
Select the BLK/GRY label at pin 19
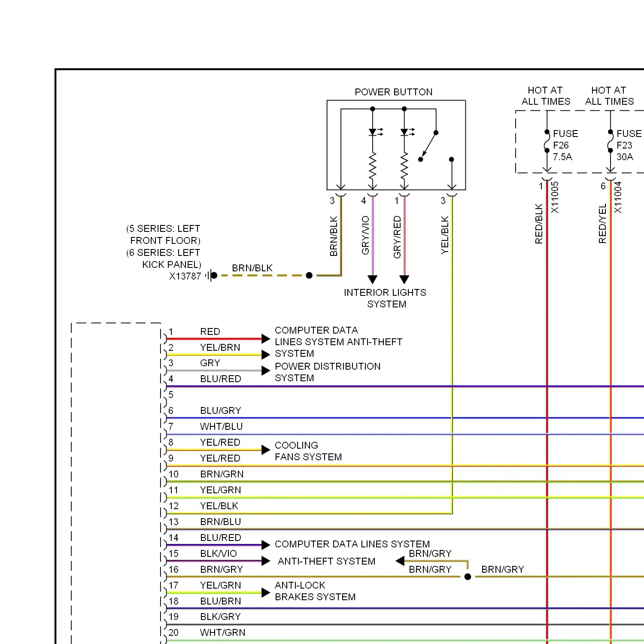tap(220, 617)
